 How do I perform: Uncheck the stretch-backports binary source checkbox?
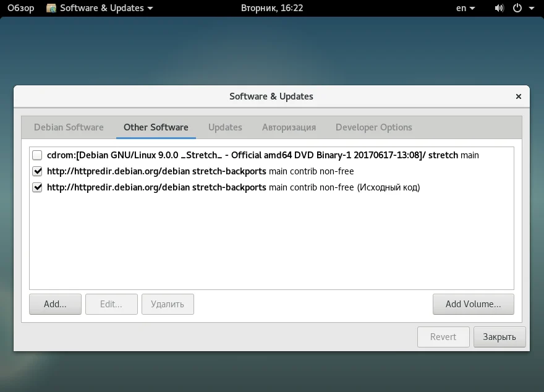click(37, 171)
